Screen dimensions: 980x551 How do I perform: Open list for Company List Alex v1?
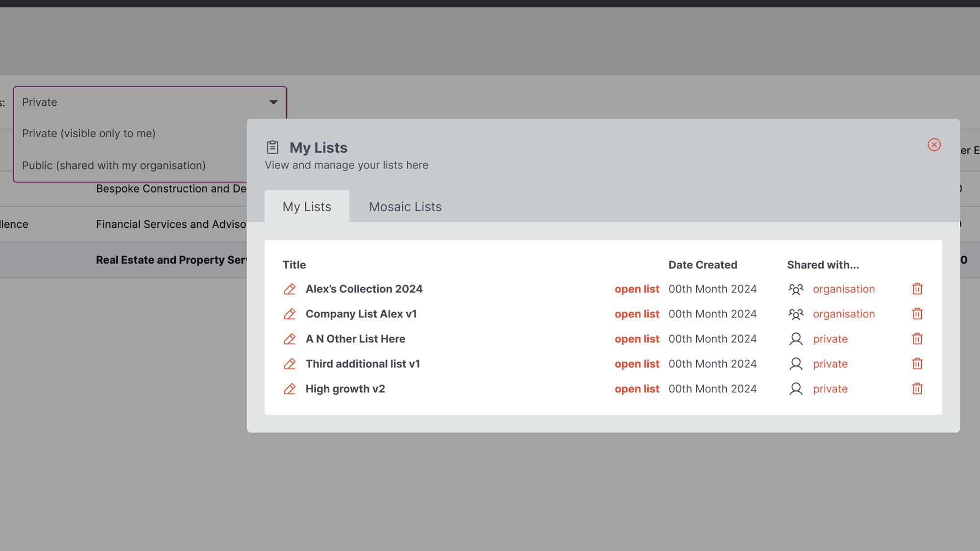(x=637, y=314)
